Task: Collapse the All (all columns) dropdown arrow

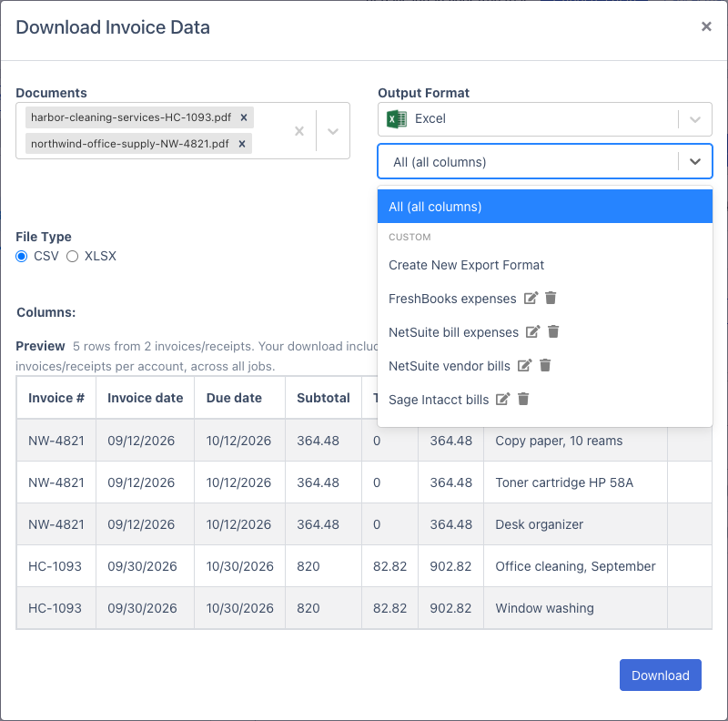Action: (x=694, y=162)
